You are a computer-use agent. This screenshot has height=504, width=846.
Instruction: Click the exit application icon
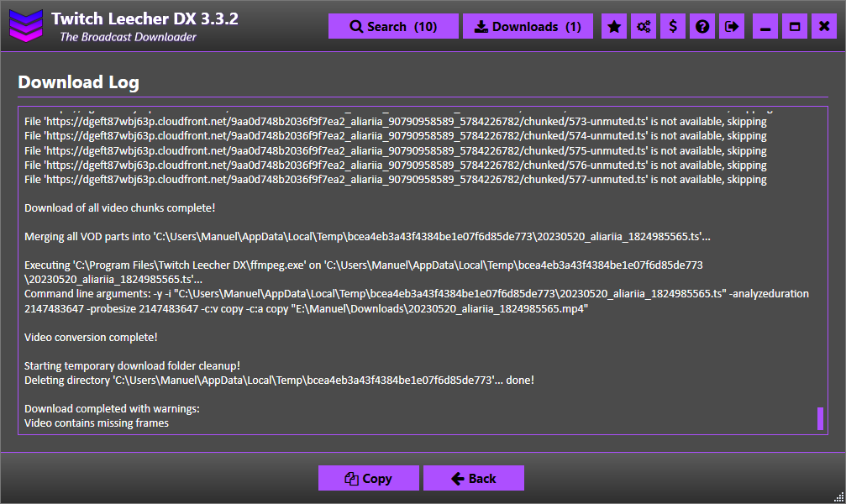[x=731, y=25]
